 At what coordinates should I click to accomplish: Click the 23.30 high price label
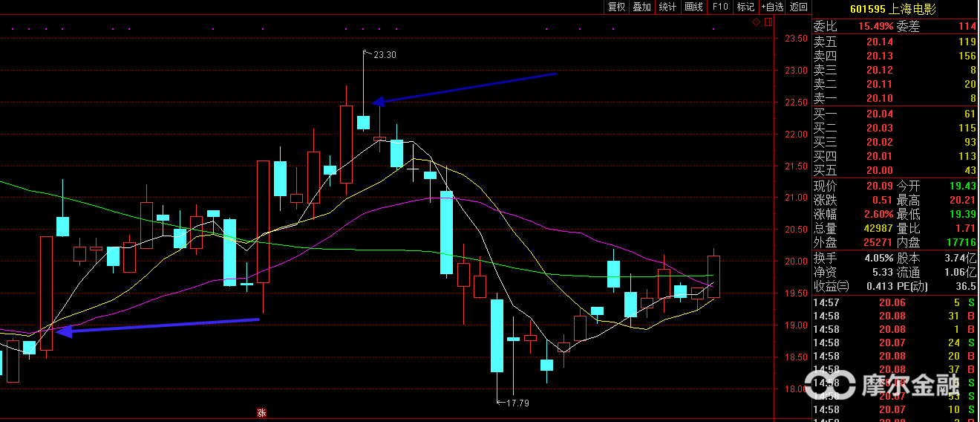[x=385, y=54]
